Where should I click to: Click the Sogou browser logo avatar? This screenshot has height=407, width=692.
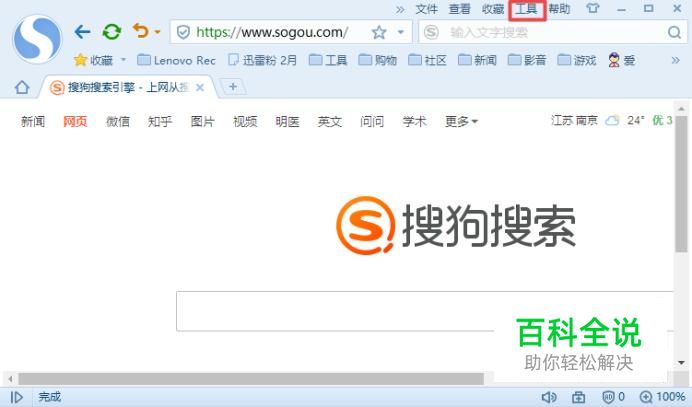[37, 39]
